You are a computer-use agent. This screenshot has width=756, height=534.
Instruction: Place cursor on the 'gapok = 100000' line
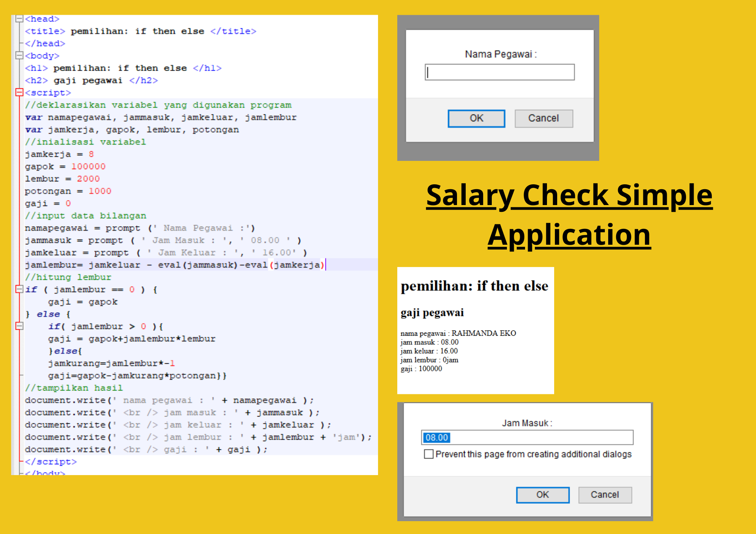pyautogui.click(x=65, y=167)
